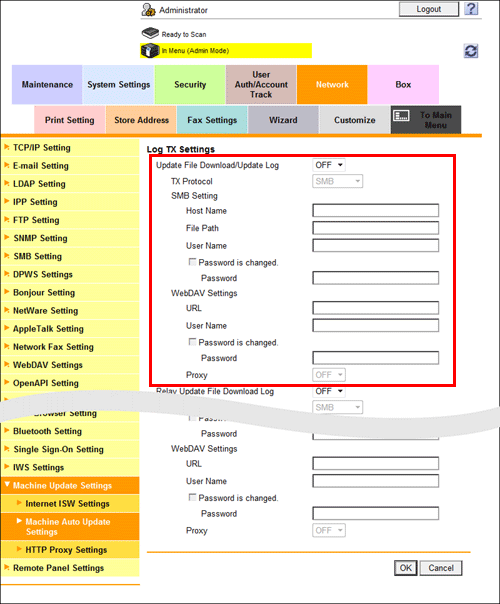This screenshot has width=500, height=604.
Task: Open WebDAV Settings sidebar item
Action: pyautogui.click(x=70, y=365)
